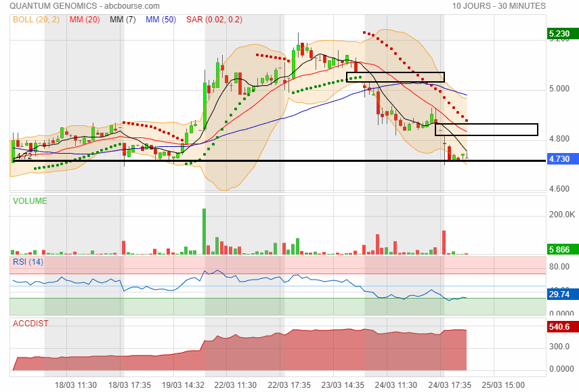Select the blue MM (50) legend label

pos(160,20)
